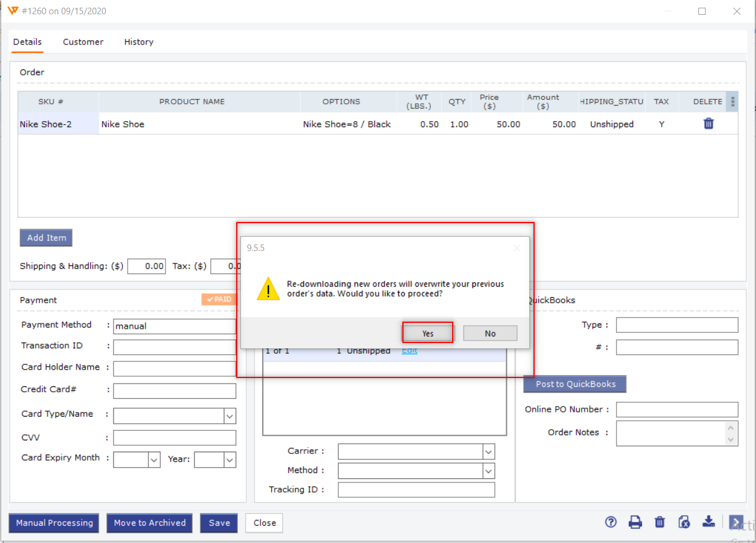756x543 pixels.
Task: Expand the Card Type/Name dropdown
Action: tap(230, 416)
